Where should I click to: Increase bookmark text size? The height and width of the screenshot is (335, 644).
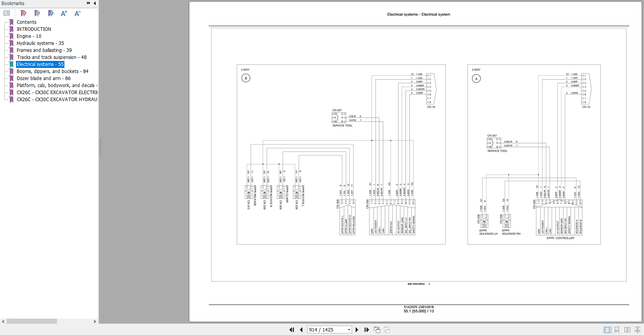pos(64,13)
